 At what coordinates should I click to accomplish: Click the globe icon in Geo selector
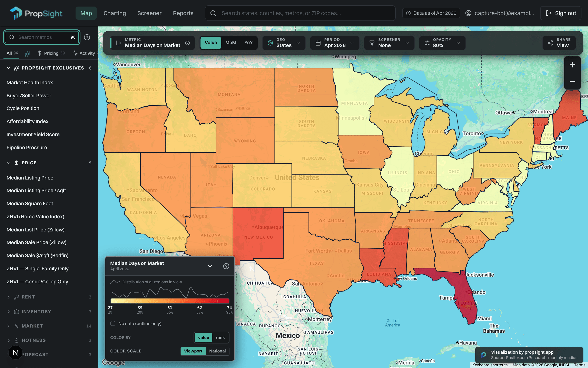click(270, 43)
